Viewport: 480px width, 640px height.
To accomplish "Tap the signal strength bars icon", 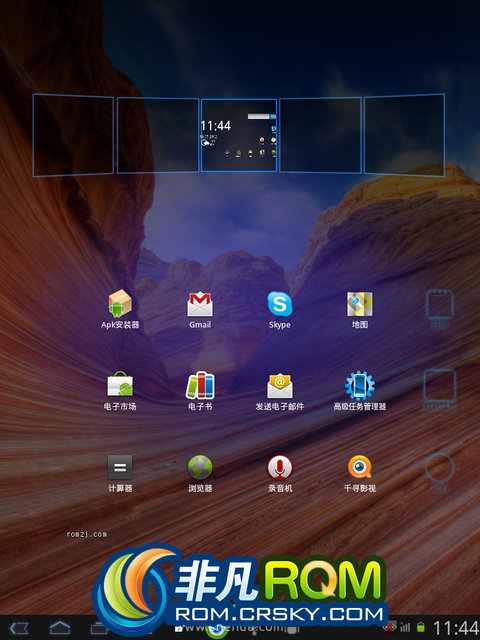I will coord(405,627).
